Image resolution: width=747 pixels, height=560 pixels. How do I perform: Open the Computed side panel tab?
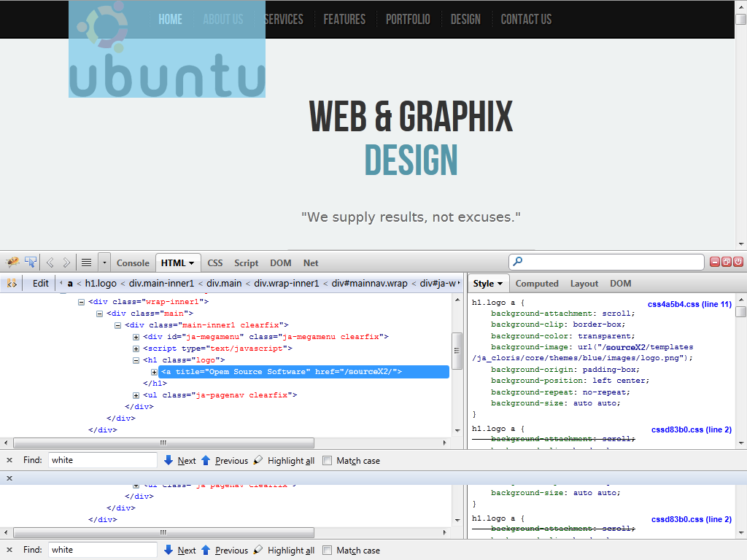[537, 284]
